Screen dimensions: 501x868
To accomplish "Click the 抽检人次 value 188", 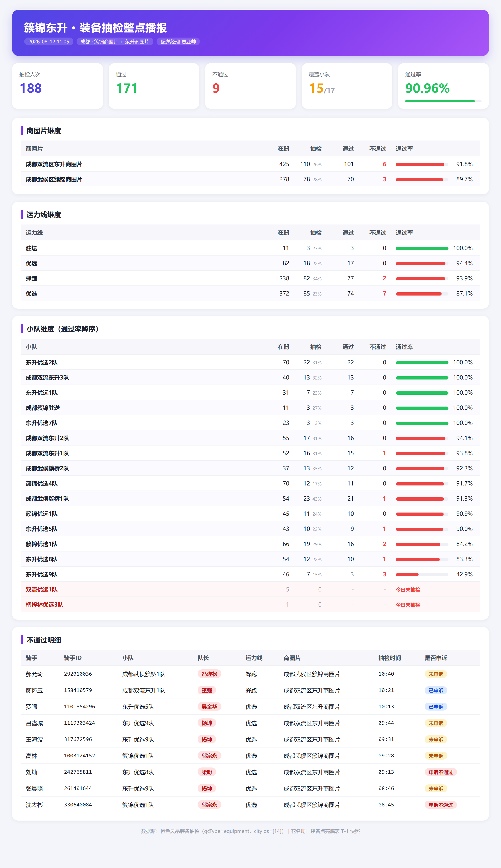I will (x=31, y=88).
